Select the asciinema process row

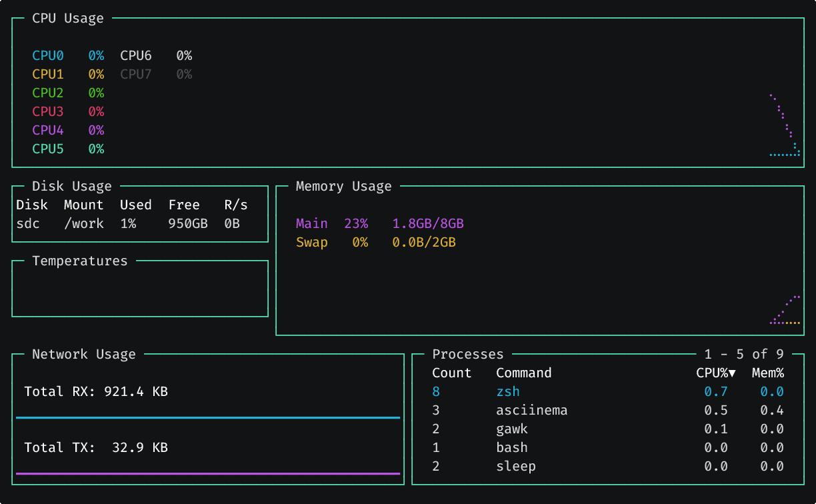[x=532, y=410]
